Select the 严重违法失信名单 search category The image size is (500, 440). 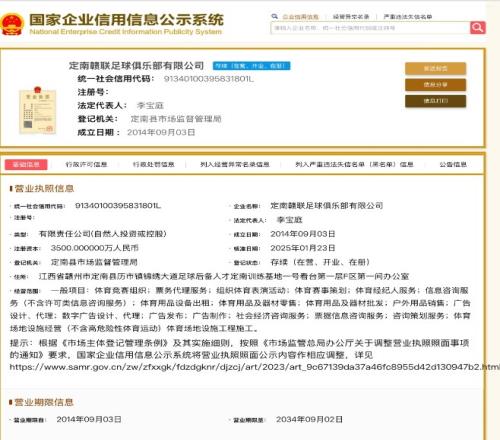408,17
